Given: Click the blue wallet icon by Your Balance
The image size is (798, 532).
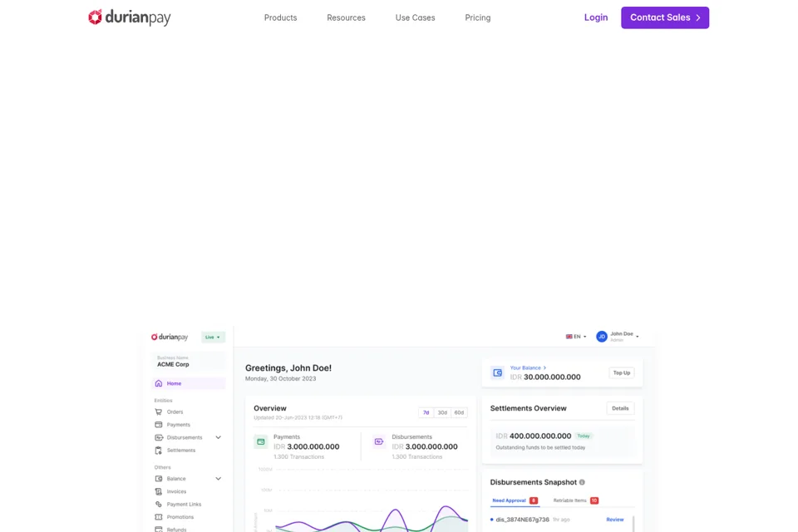Looking at the screenshot, I should tap(497, 372).
